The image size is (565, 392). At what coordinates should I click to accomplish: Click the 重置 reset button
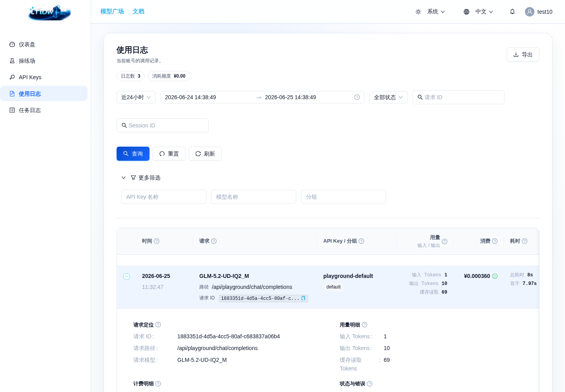[x=169, y=154]
